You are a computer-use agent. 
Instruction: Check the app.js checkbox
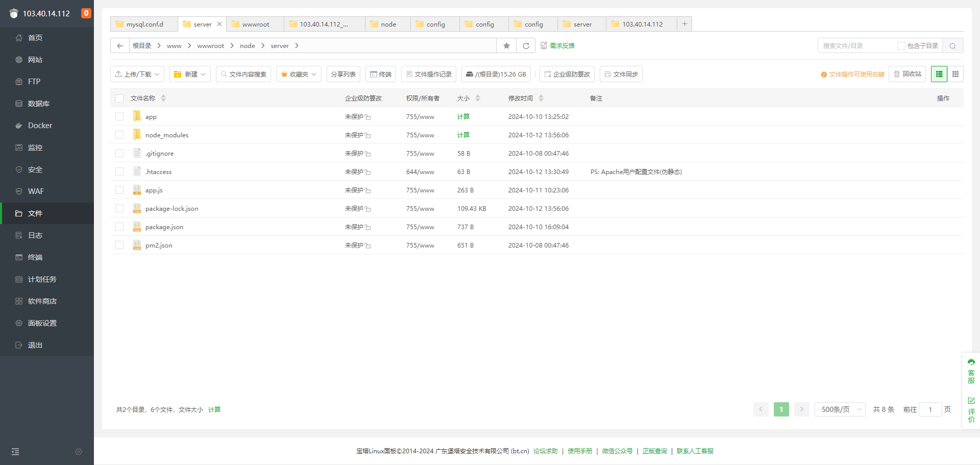[x=119, y=190]
